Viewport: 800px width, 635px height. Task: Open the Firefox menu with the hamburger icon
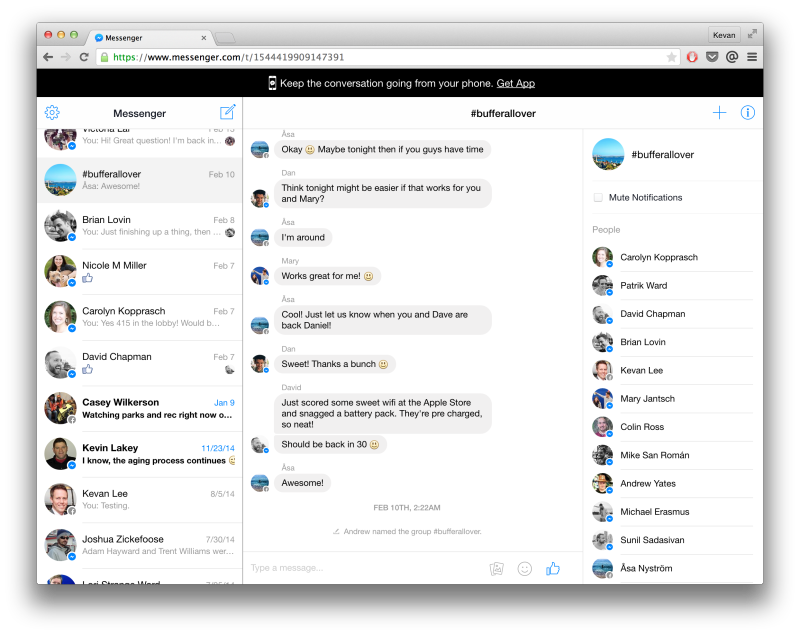(x=752, y=57)
